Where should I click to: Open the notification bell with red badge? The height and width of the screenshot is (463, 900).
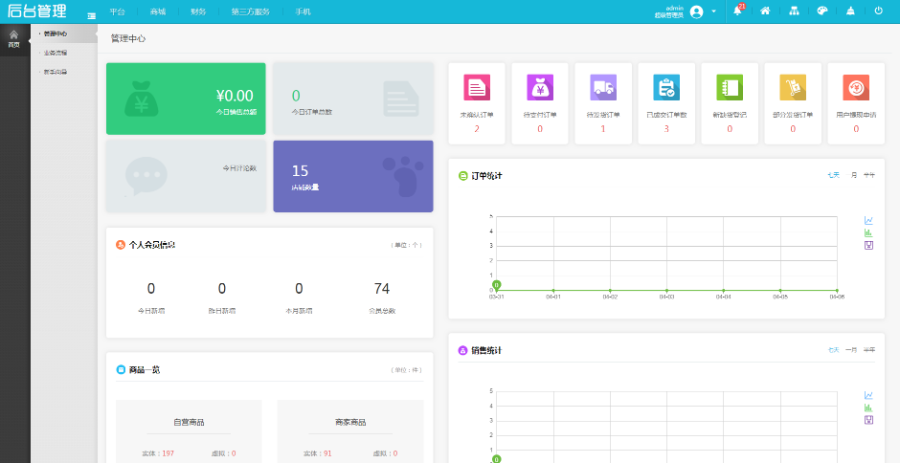(x=738, y=11)
